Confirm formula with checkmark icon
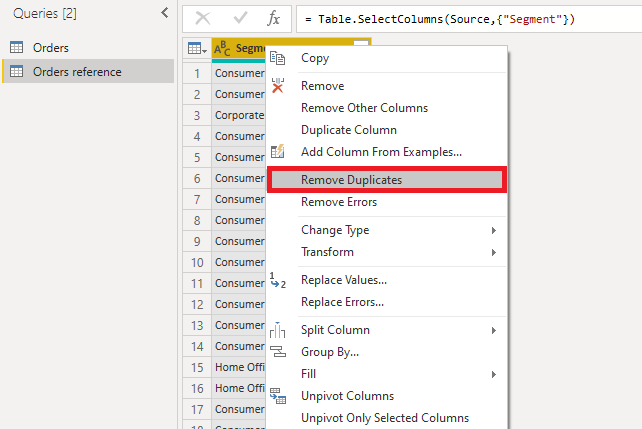The image size is (642, 429). pos(238,18)
